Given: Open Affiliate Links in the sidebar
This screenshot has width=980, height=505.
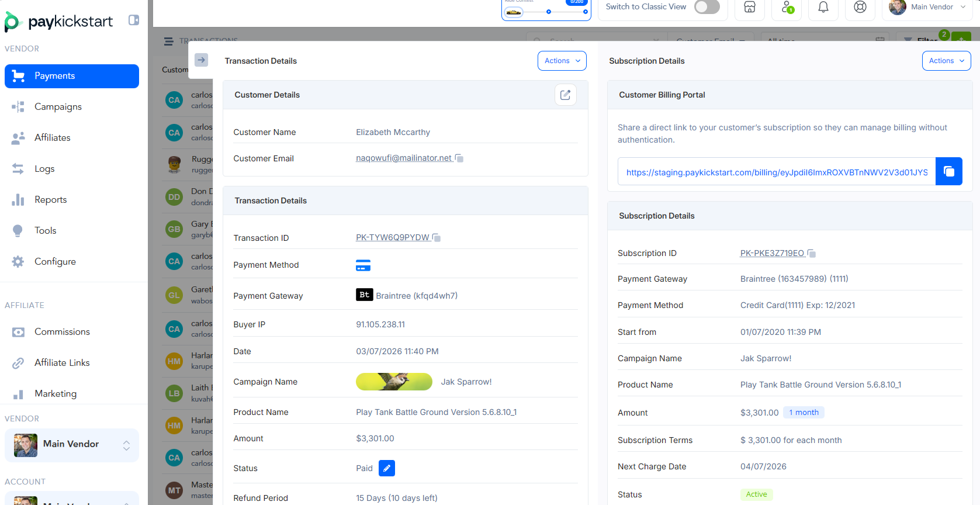Looking at the screenshot, I should [x=72, y=363].
